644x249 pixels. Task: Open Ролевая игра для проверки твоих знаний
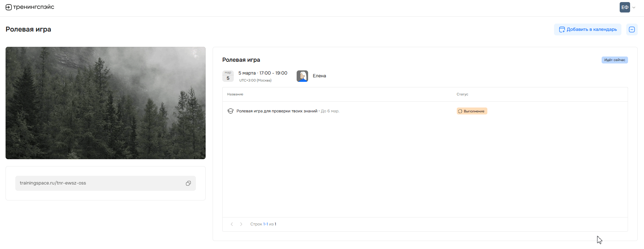point(277,111)
